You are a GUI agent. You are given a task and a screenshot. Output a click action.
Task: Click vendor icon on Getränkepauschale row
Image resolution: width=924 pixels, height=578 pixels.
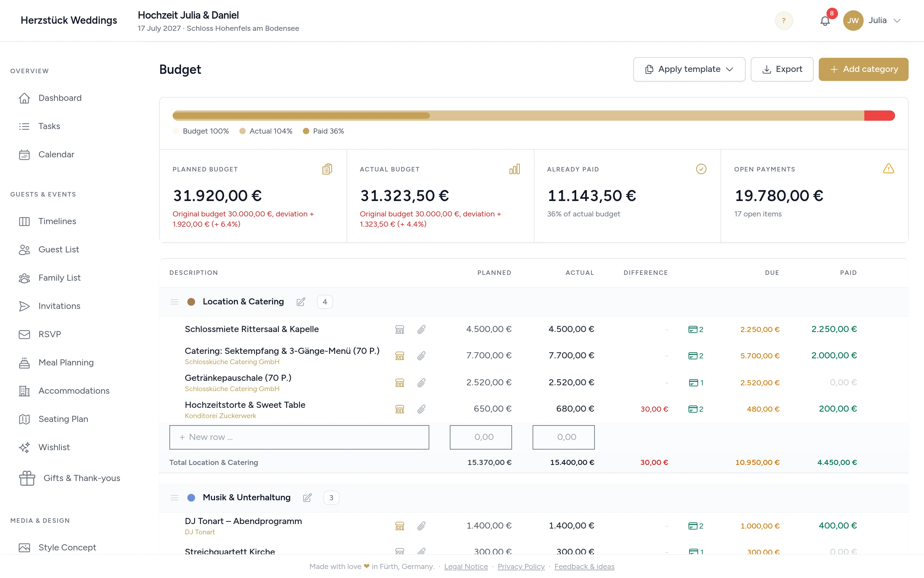click(x=400, y=383)
